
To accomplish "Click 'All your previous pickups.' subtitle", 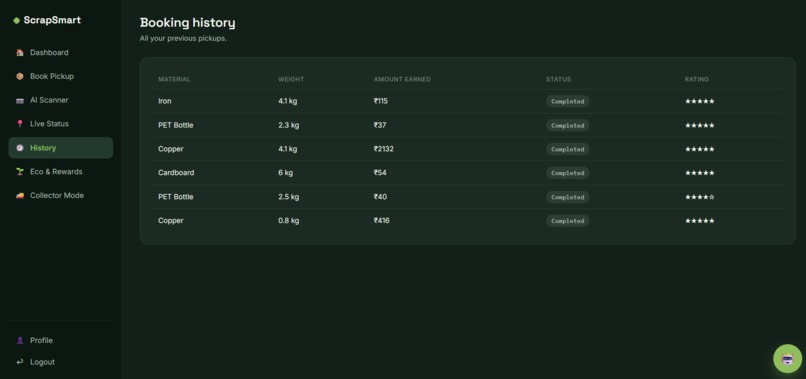I will click(x=183, y=39).
